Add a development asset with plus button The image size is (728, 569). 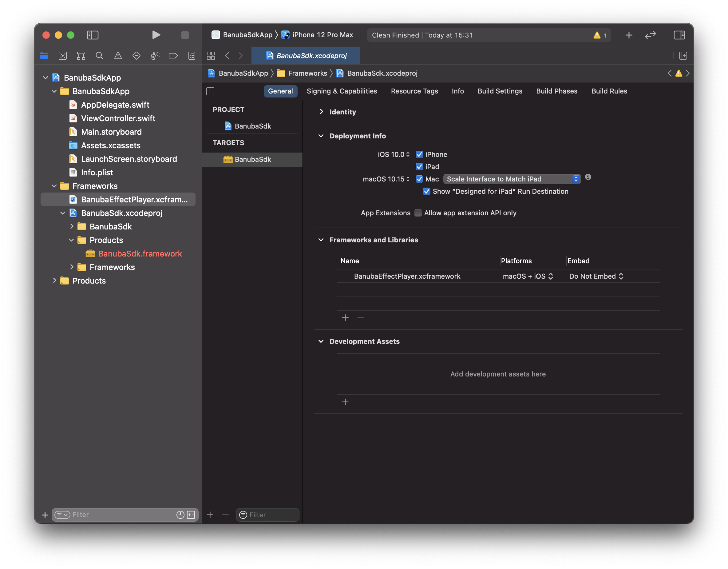345,402
